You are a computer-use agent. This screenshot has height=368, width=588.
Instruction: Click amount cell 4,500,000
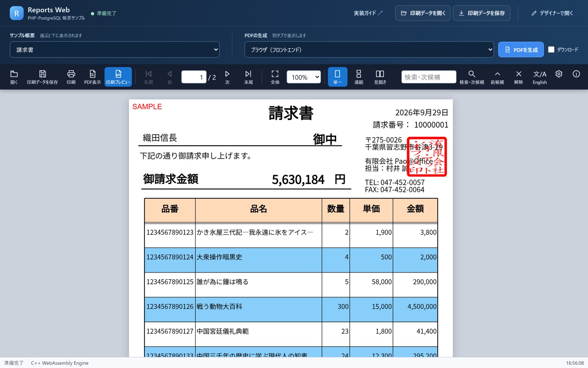point(422,307)
